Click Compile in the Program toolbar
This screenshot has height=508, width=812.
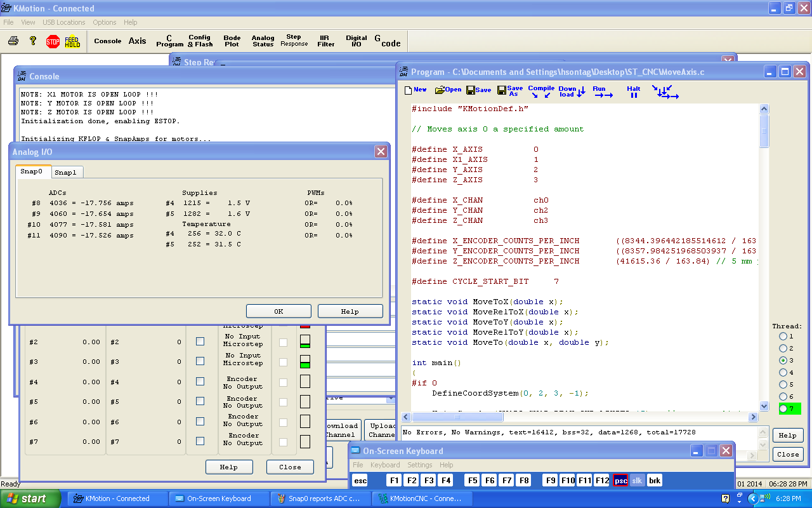click(x=541, y=91)
